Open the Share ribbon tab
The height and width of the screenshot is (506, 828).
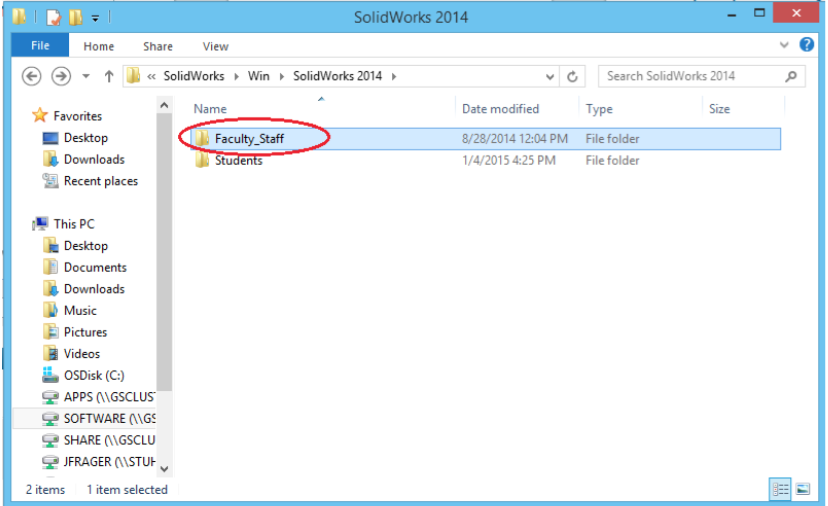click(158, 46)
